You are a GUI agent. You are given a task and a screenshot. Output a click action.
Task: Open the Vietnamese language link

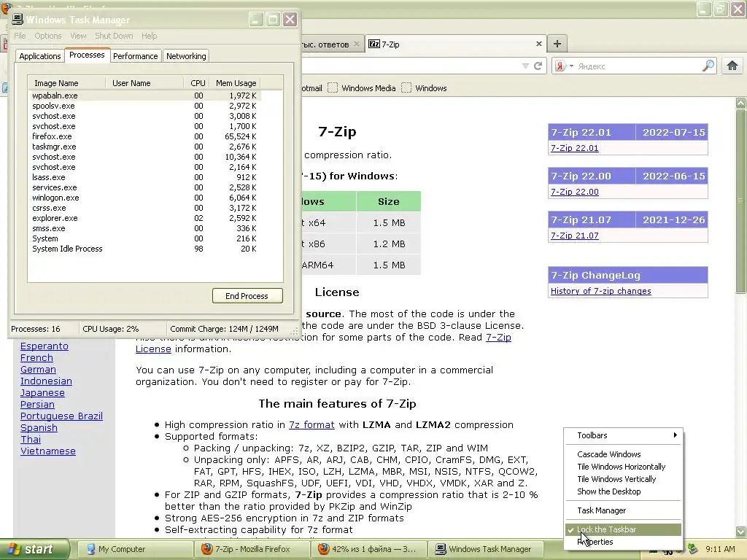[x=48, y=451]
